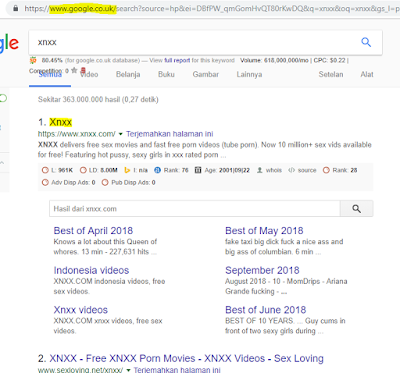400x373 pixels.
Task: Click the Rank: 28 SEMrush icon
Action: point(326,170)
